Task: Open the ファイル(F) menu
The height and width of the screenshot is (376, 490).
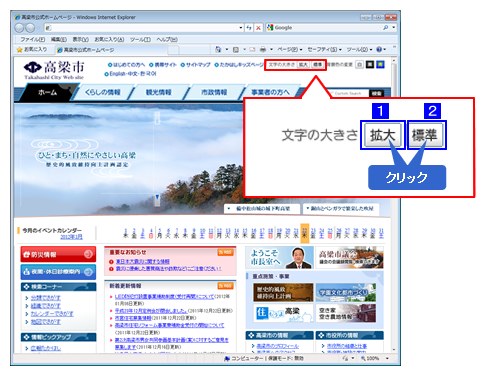Action: click(32, 39)
